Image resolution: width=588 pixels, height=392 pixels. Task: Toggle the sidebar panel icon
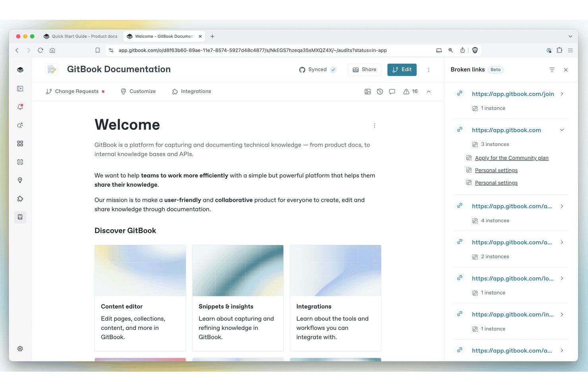[20, 89]
